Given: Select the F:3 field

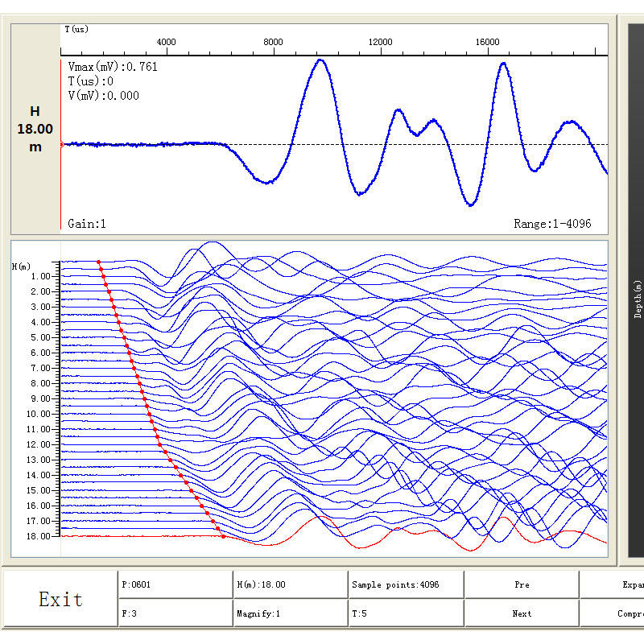Looking at the screenshot, I should 175,613.
